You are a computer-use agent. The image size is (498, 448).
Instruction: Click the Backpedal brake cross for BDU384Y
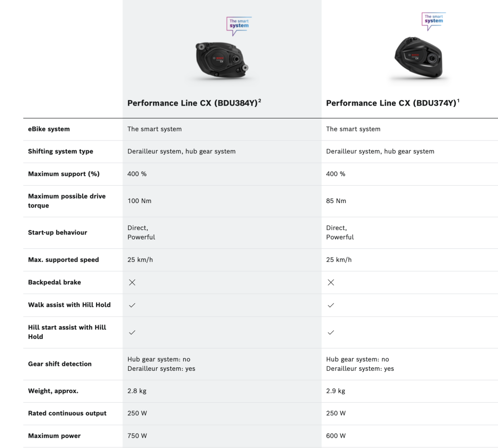click(x=132, y=282)
